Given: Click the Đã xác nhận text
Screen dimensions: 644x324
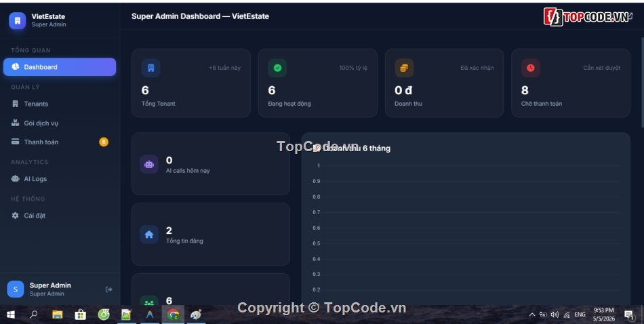Looking at the screenshot, I should pos(477,68).
